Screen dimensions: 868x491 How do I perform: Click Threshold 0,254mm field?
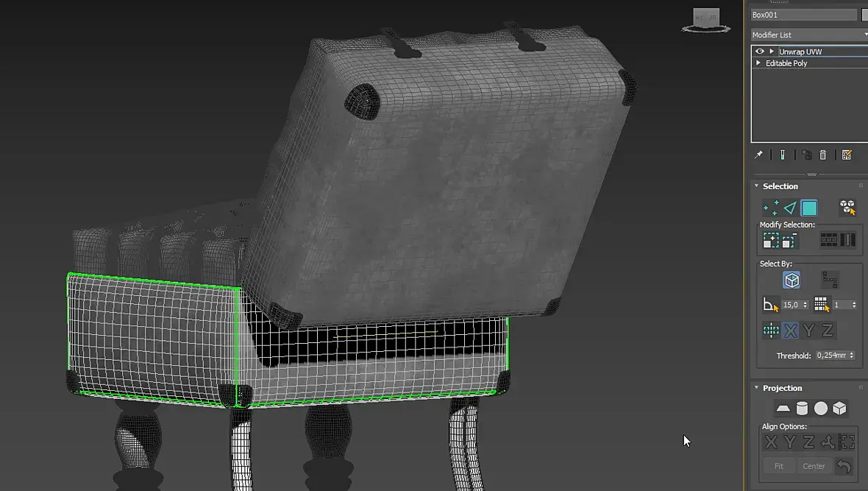[832, 356]
